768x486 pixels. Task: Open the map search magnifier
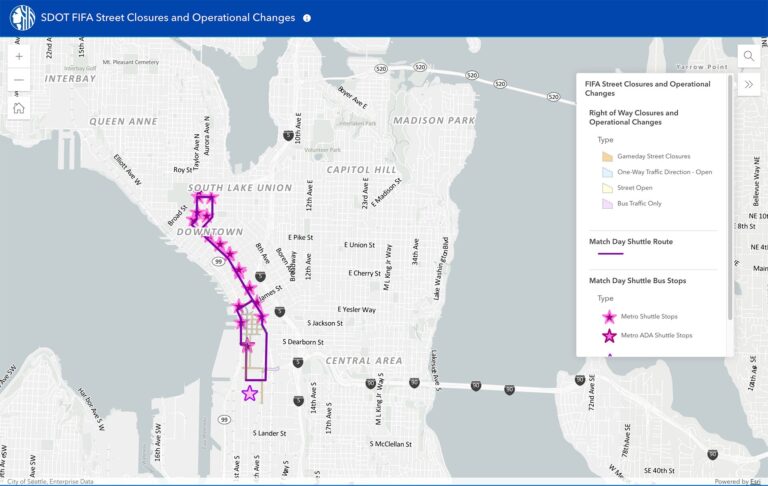pos(749,56)
